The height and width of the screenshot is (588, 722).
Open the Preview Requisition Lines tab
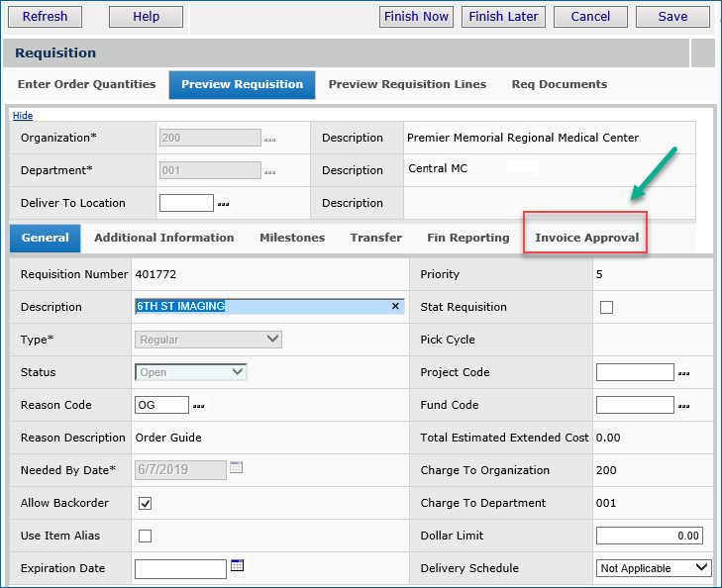(407, 84)
